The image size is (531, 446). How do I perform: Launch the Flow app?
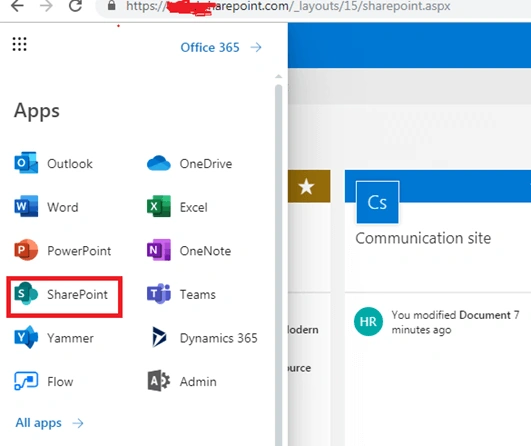(x=44, y=381)
